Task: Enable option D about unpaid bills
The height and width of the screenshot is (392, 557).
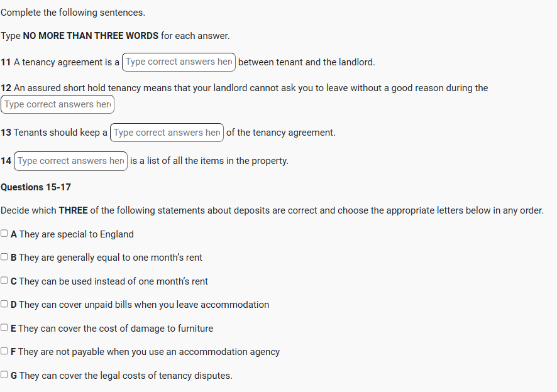Action: [4, 304]
